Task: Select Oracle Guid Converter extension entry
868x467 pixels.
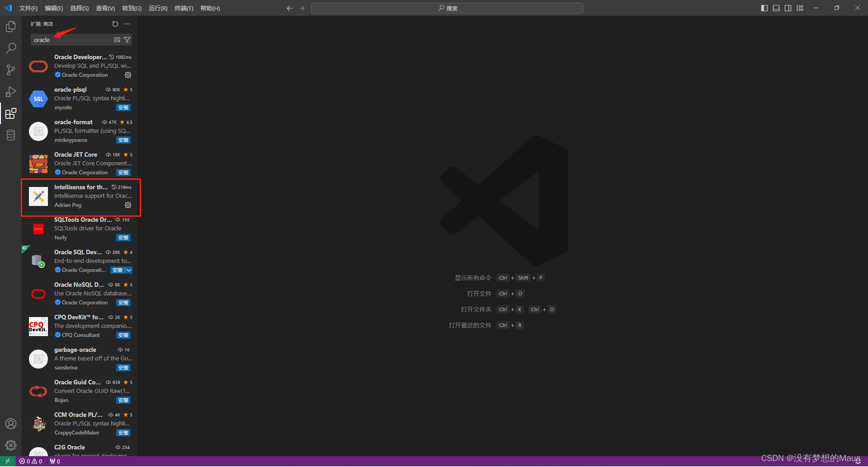Action: 80,391
